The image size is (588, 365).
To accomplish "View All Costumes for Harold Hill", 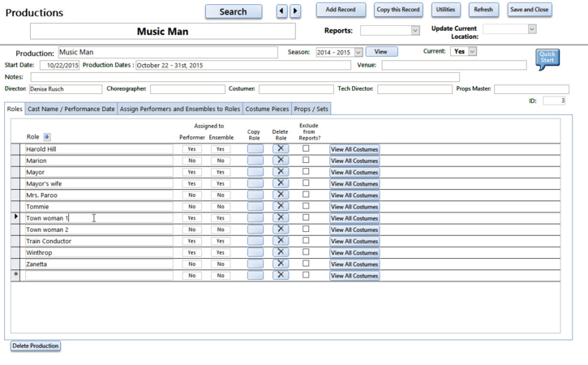I will pyautogui.click(x=354, y=149).
